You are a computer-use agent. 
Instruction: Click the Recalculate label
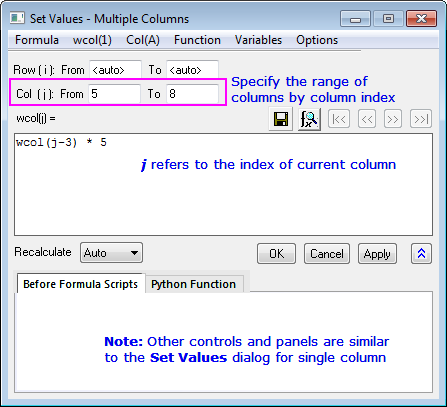click(43, 252)
